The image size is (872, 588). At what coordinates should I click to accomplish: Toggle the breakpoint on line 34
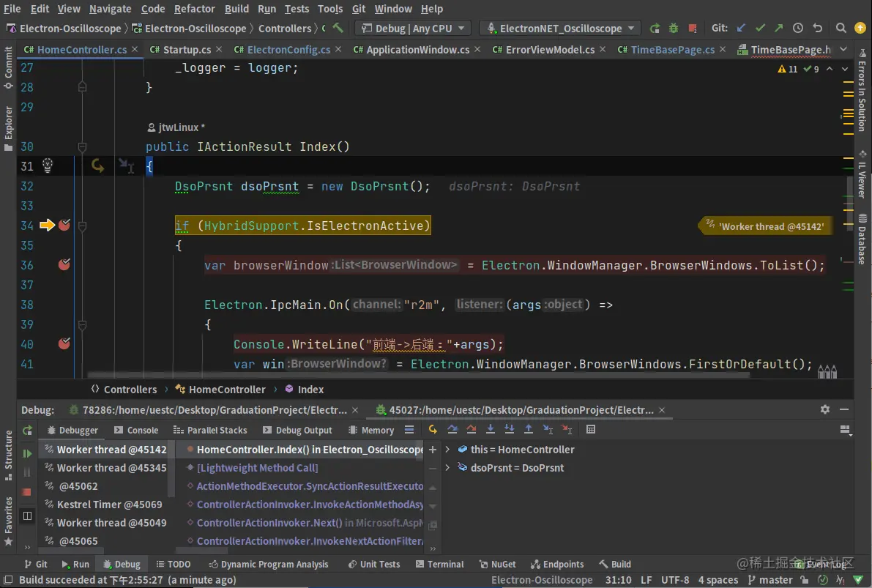(64, 225)
